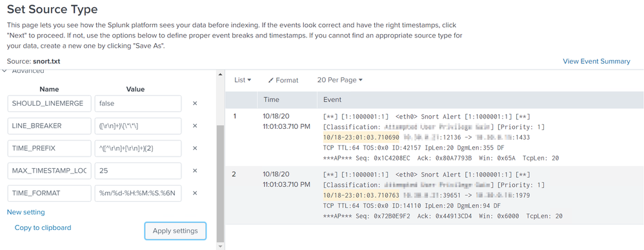Click the Name column label

[x=49, y=89]
